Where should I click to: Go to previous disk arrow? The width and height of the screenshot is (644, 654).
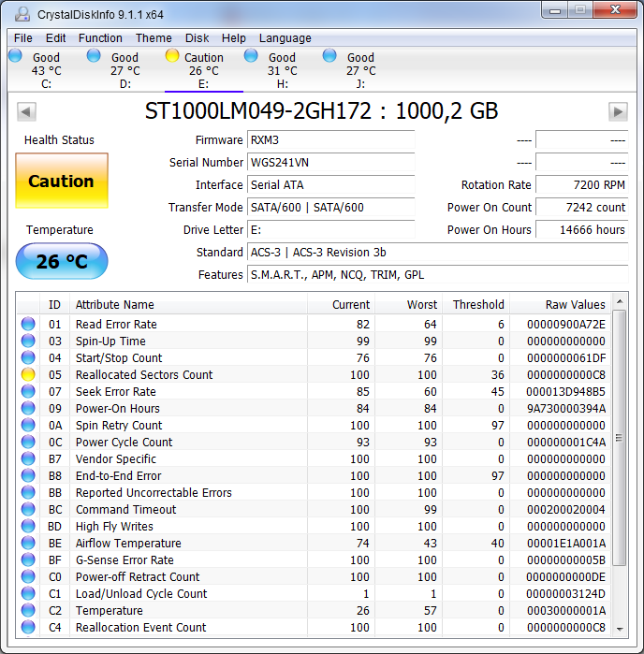pos(26,111)
